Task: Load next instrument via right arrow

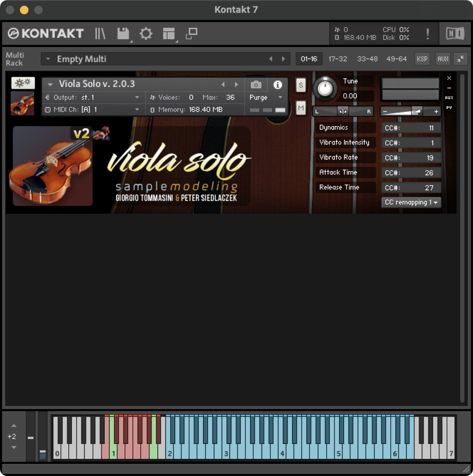Action: pos(236,85)
